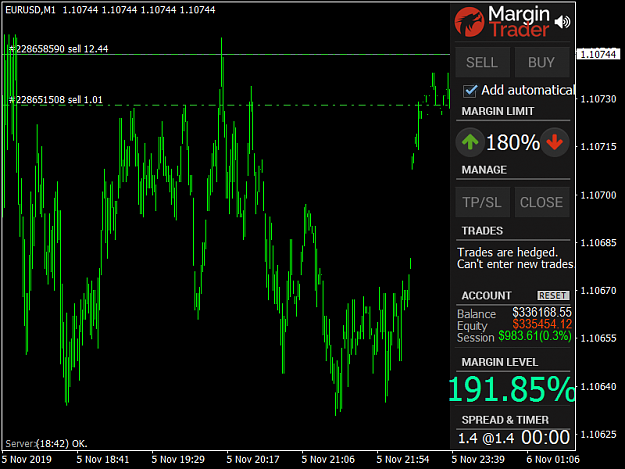Screen dimensions: 625x469
Task: Increase margin limit with green up arrow
Action: point(470,142)
